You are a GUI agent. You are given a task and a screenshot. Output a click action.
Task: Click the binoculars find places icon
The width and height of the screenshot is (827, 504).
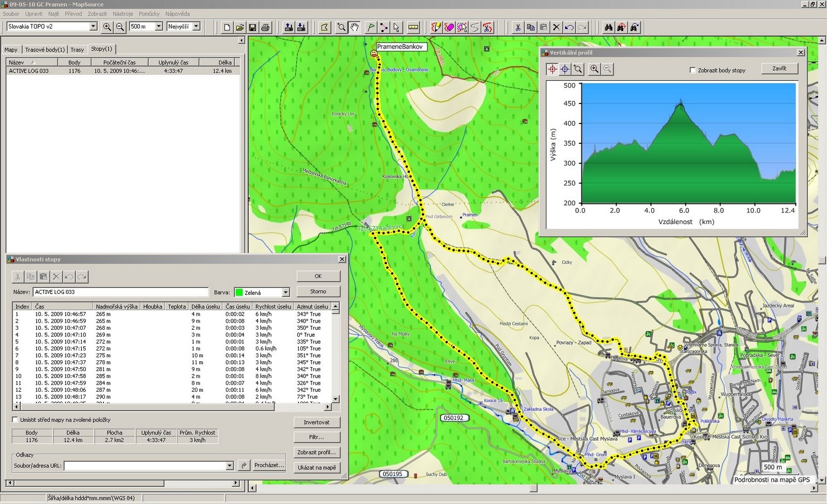pos(608,27)
